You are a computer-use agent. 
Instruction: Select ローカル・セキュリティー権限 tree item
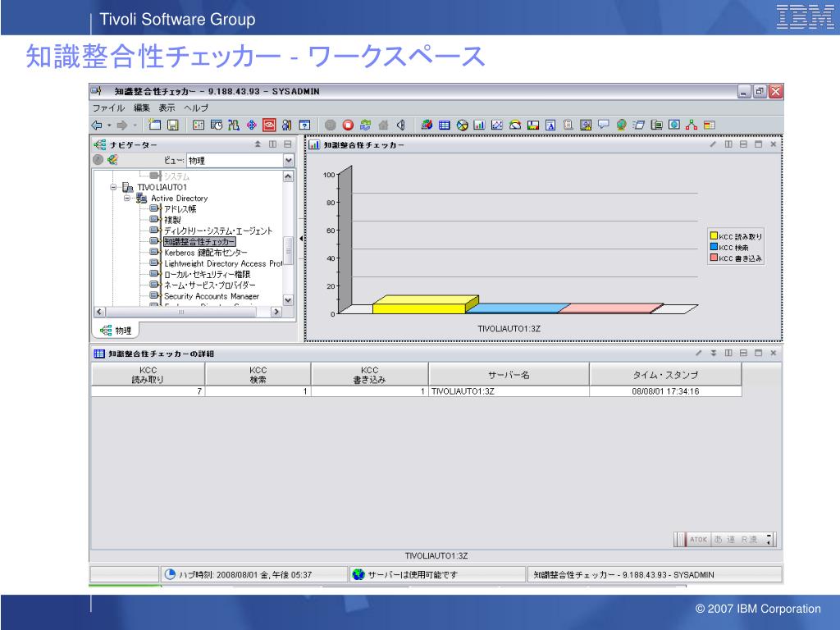tap(208, 274)
